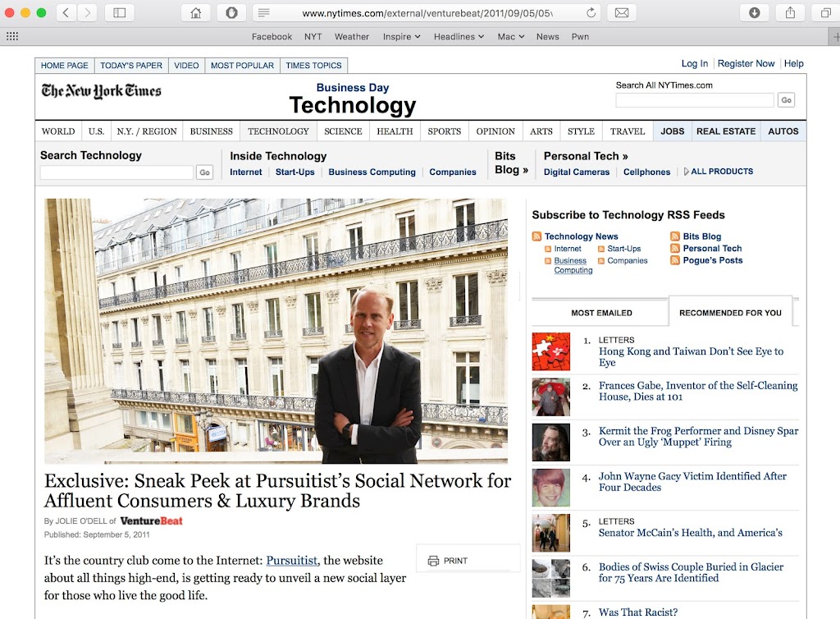Open the home page icon in toolbar
840x619 pixels.
click(x=196, y=12)
